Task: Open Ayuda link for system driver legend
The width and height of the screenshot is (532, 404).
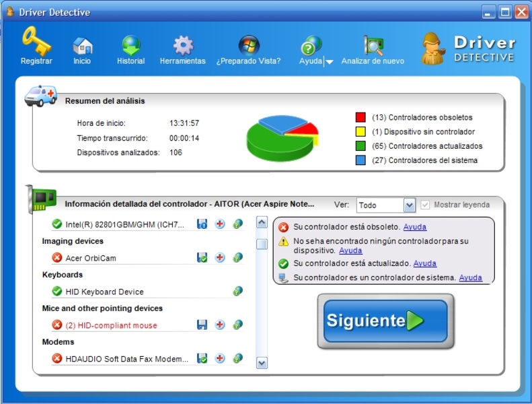Action: coord(470,277)
